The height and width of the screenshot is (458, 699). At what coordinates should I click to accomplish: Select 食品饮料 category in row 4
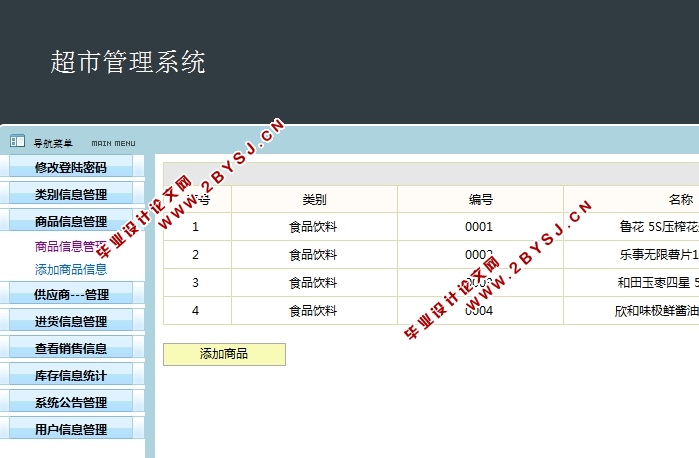tap(314, 310)
